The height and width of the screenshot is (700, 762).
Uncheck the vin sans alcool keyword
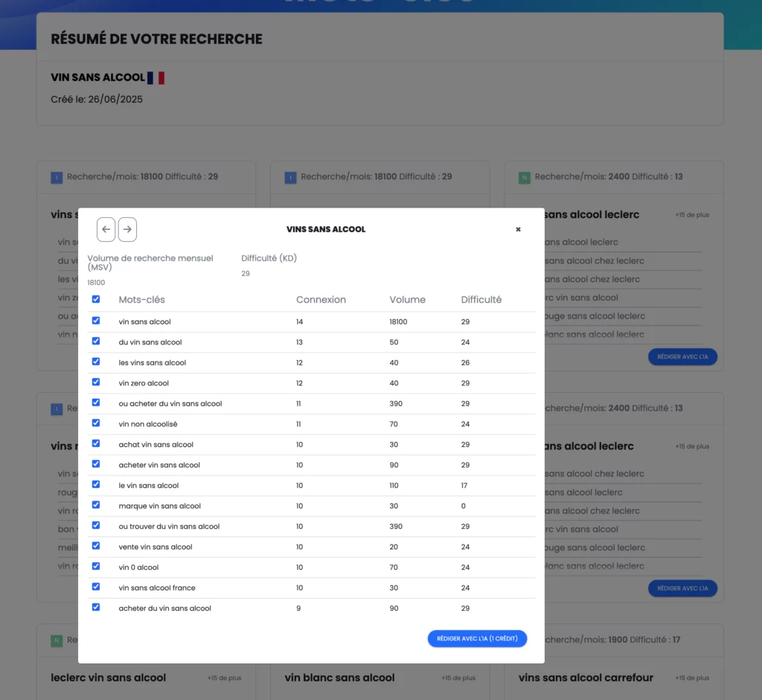(x=95, y=321)
